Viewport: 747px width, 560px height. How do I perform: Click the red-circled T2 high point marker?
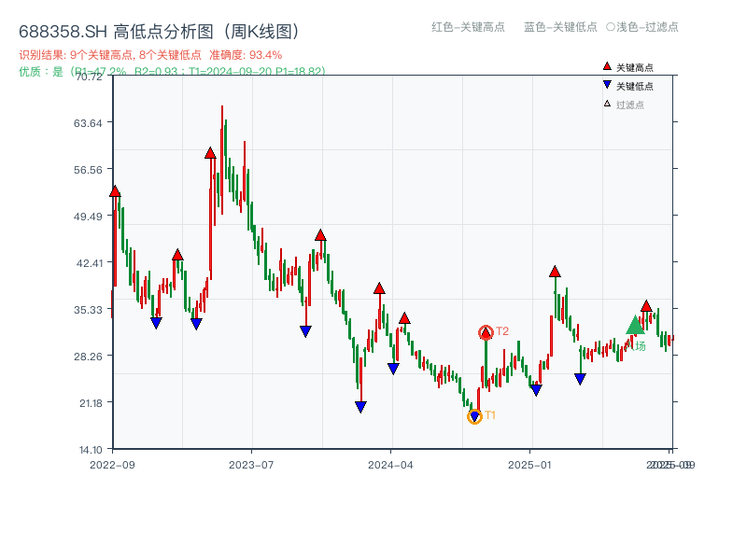point(485,332)
